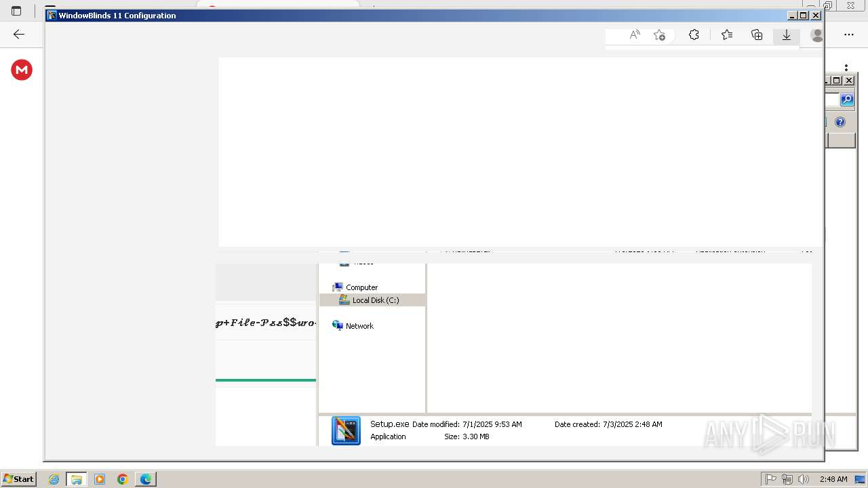Go back with the browser back arrow
The width and height of the screenshot is (868, 488).
tap(19, 35)
